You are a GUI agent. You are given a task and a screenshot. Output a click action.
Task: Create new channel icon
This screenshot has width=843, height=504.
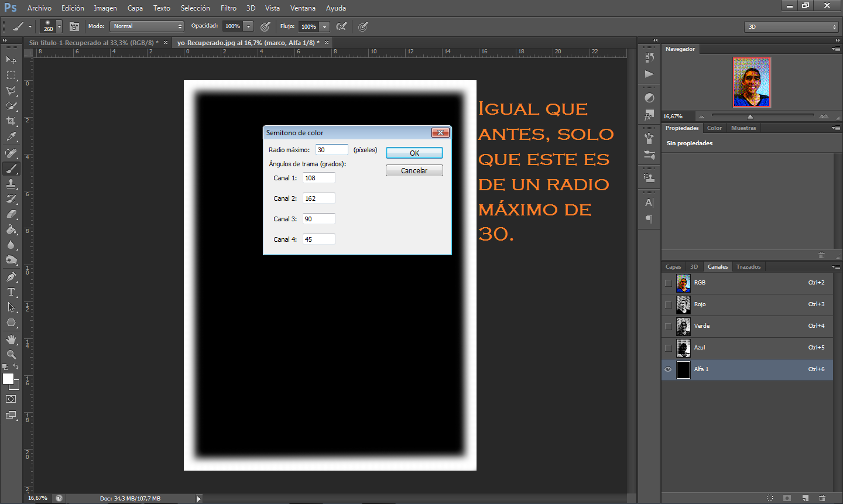[x=805, y=498]
